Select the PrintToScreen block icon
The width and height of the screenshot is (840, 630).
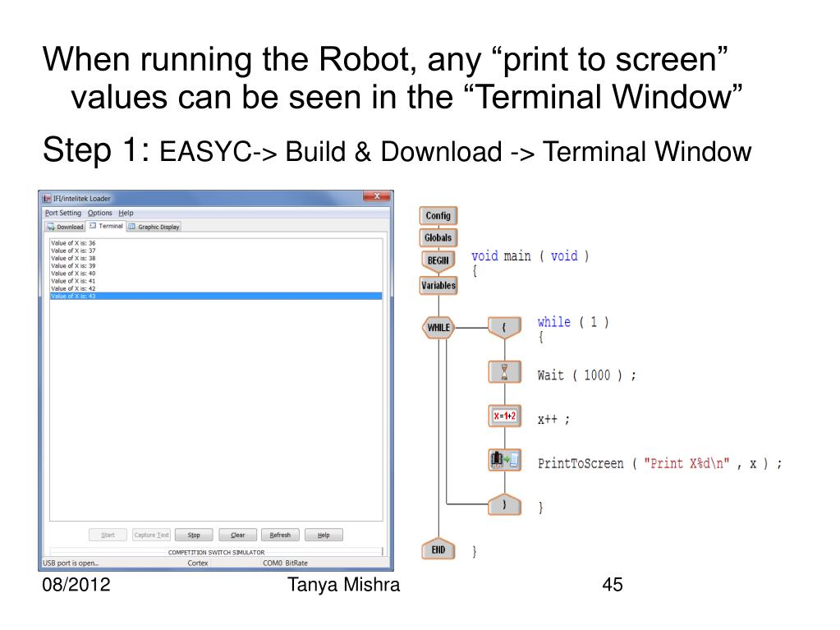click(505, 460)
